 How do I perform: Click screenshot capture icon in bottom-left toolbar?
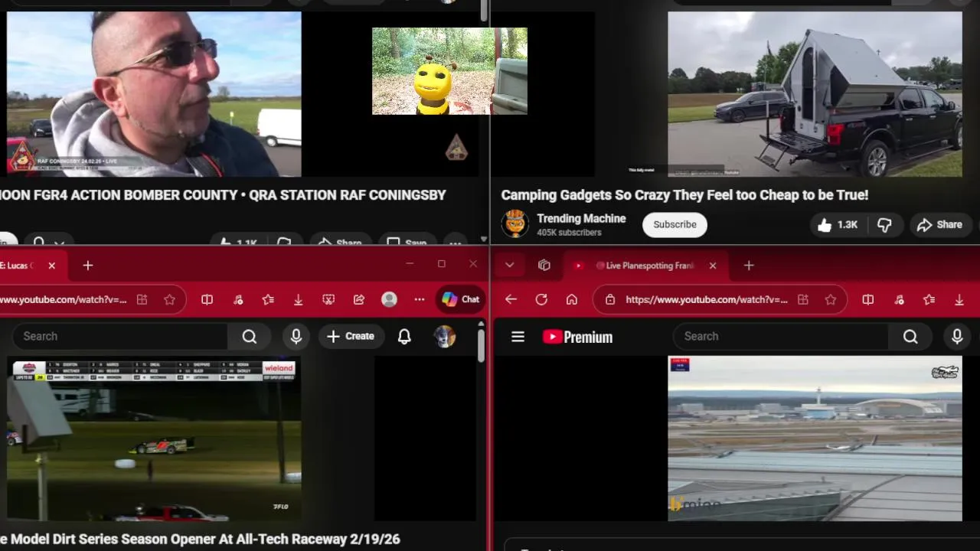click(328, 300)
